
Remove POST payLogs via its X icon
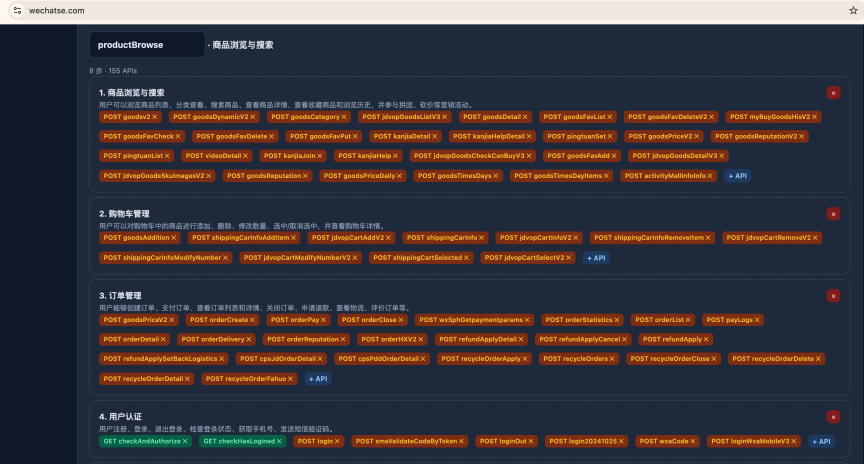pos(757,320)
